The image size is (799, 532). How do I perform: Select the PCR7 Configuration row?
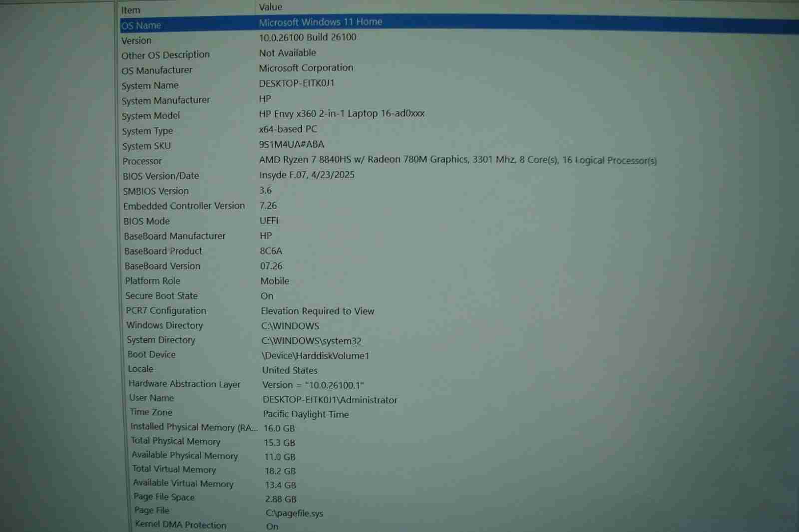166,311
